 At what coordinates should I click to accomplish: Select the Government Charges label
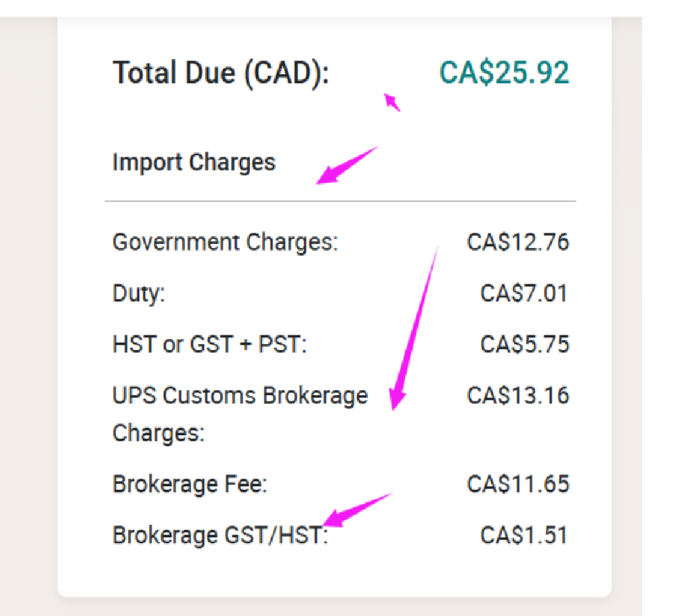coord(225,243)
